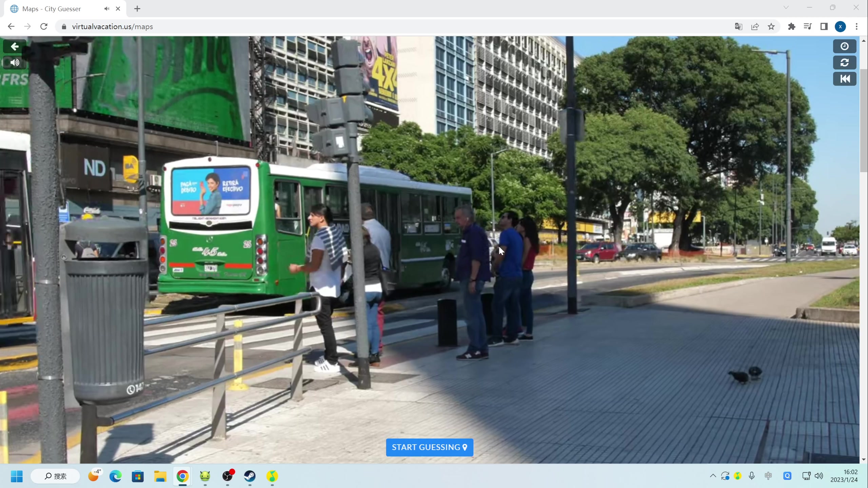Mute the City Guesser tab audio

pos(107,9)
